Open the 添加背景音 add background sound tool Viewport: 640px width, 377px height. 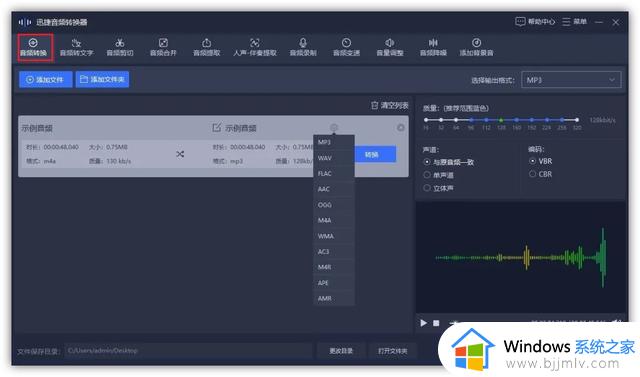coord(476,47)
